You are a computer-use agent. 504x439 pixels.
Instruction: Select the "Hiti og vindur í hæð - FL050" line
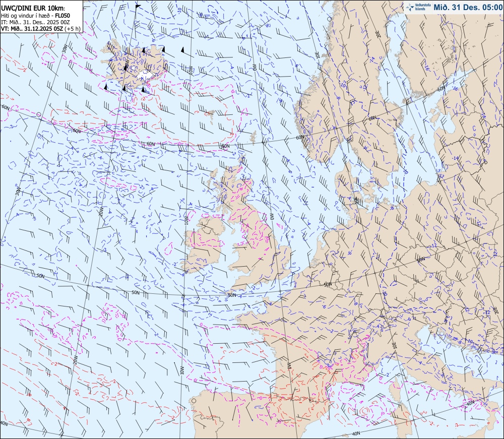click(35, 16)
